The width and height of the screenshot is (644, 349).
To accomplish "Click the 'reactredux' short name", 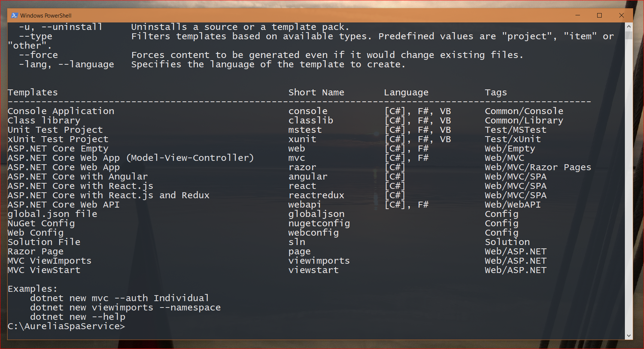I will (316, 195).
